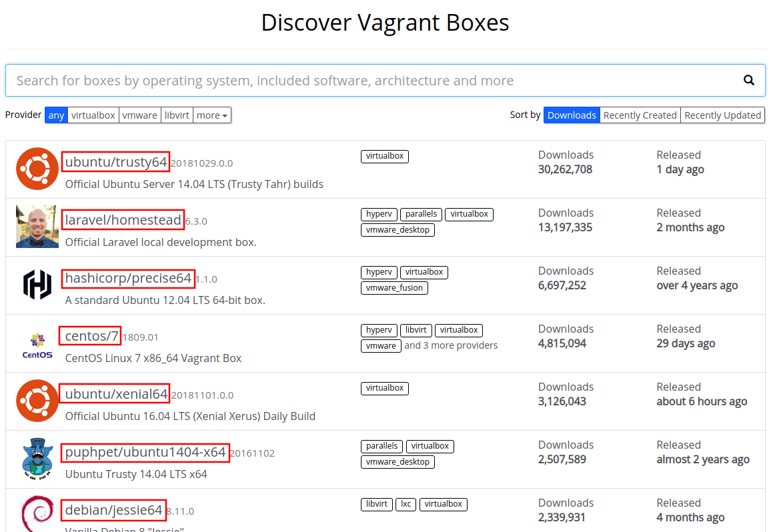Open the centos/7 box
Screen dimensions: 771x532
[x=91, y=336]
